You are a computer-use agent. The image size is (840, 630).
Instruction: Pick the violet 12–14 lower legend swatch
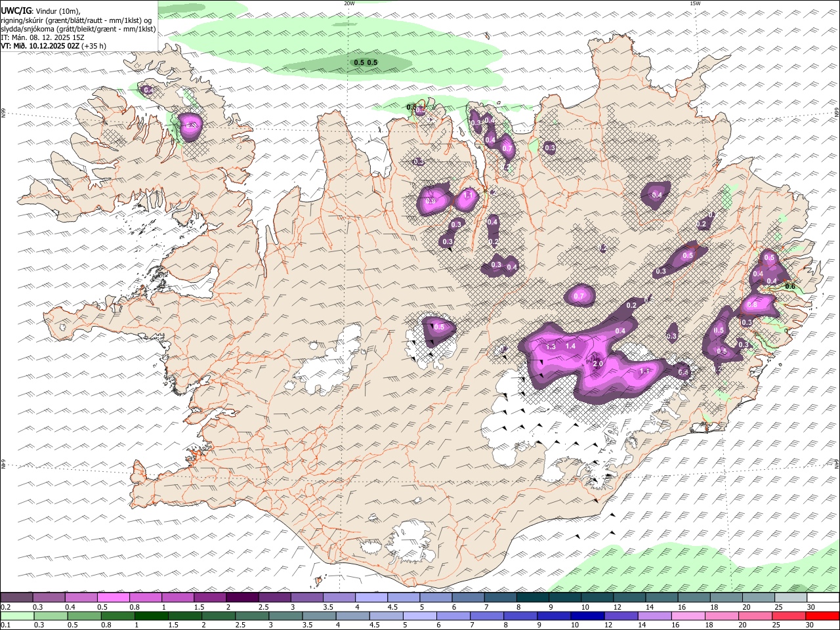(x=620, y=616)
